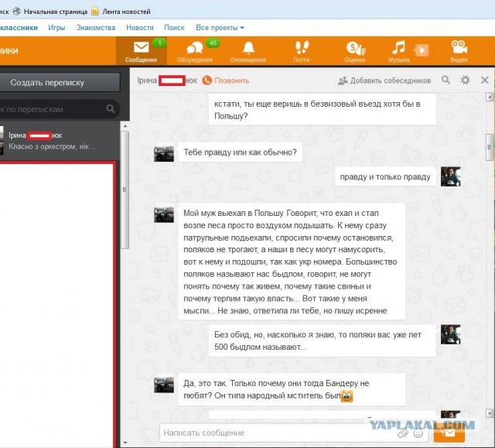The height and width of the screenshot is (448, 495).
Task: Open the emoji smiley picker
Action: [x=418, y=433]
